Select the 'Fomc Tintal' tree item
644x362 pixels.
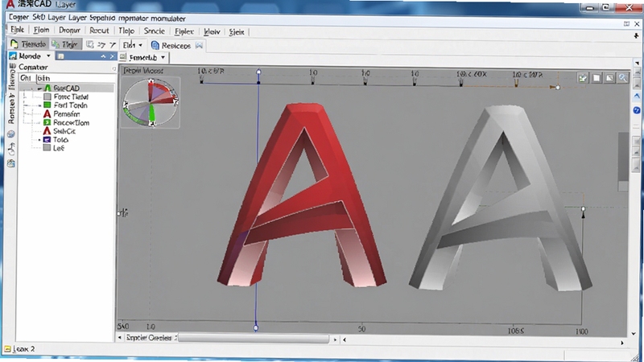[71, 97]
